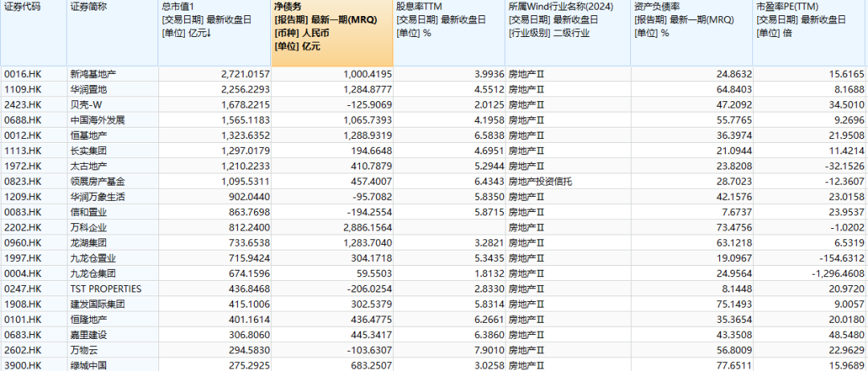This screenshot has height=371, width=868.
Task: Select the 净债务 highlighted column header
Action: coord(332,33)
